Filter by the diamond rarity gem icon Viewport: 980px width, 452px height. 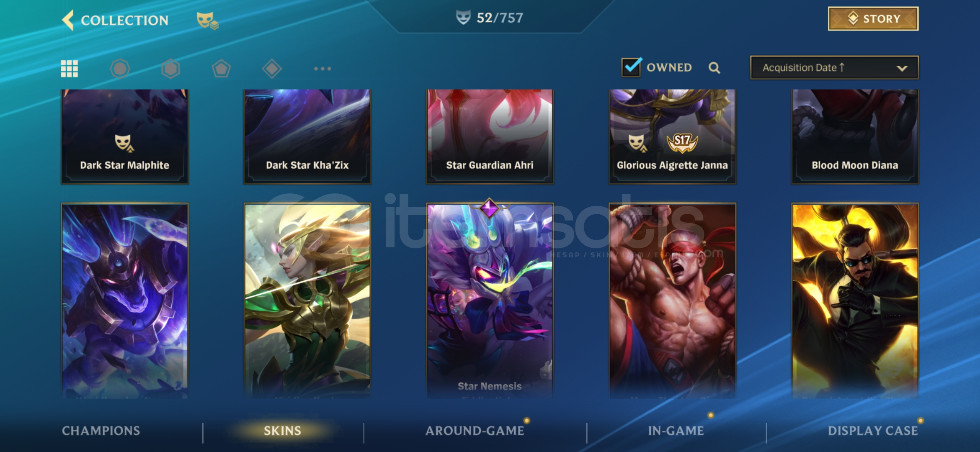272,69
